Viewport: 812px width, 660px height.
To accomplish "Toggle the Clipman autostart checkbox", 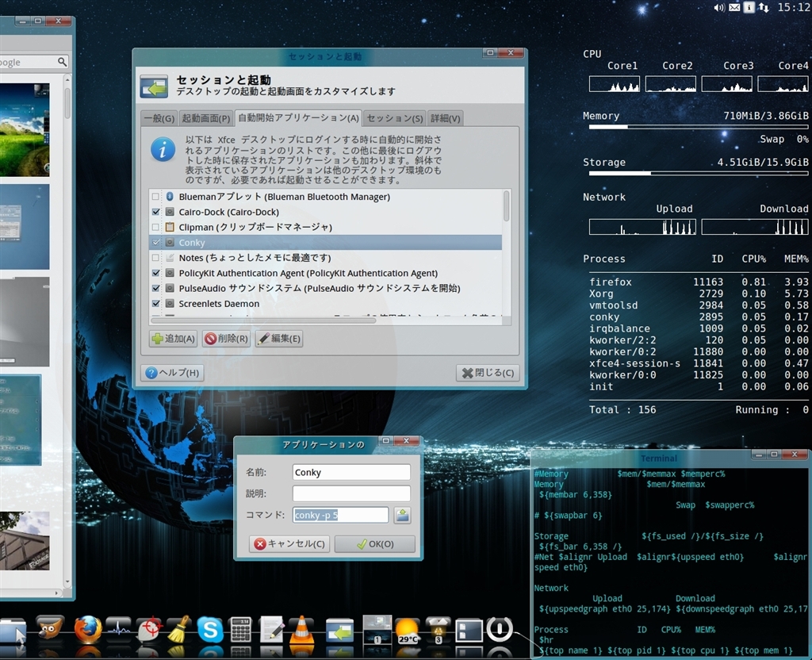I will tap(155, 228).
